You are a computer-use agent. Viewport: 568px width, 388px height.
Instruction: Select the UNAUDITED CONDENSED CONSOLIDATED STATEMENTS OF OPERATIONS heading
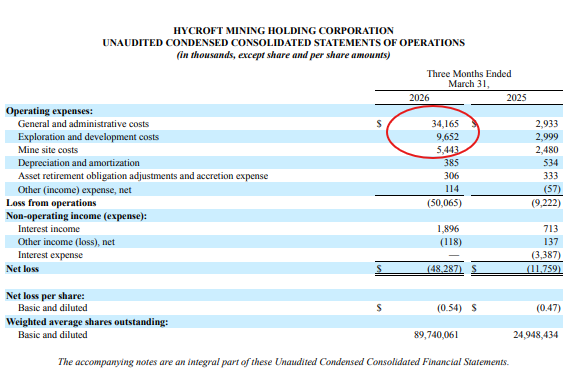coord(283,43)
